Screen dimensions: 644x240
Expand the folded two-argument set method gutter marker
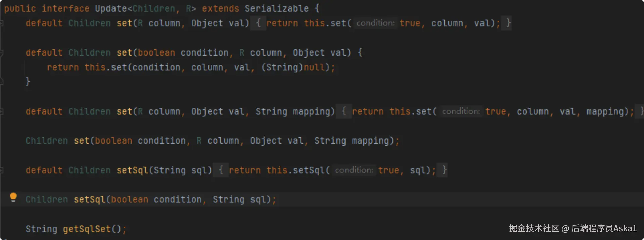(2, 23)
